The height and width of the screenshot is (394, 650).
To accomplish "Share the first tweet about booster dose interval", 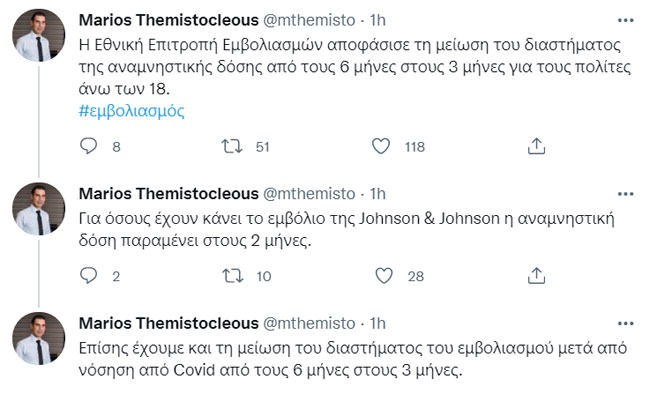I will tap(536, 146).
